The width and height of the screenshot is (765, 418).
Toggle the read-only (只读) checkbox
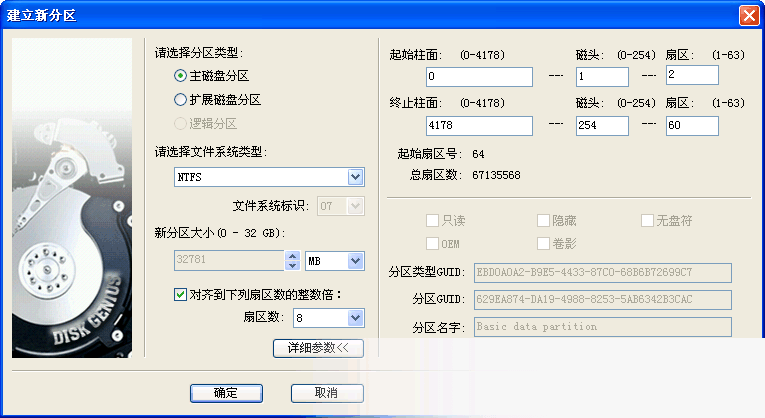tap(432, 220)
